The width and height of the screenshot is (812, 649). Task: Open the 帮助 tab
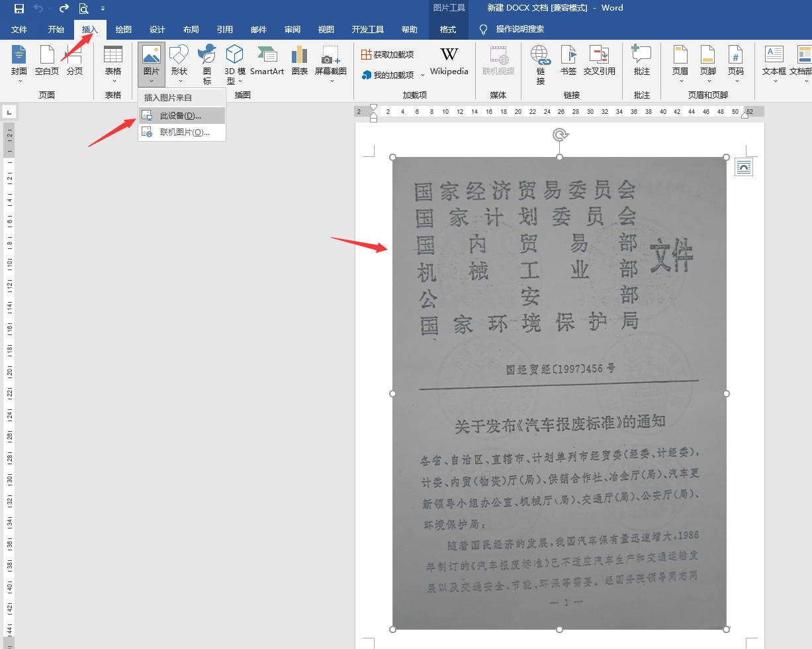click(x=410, y=29)
